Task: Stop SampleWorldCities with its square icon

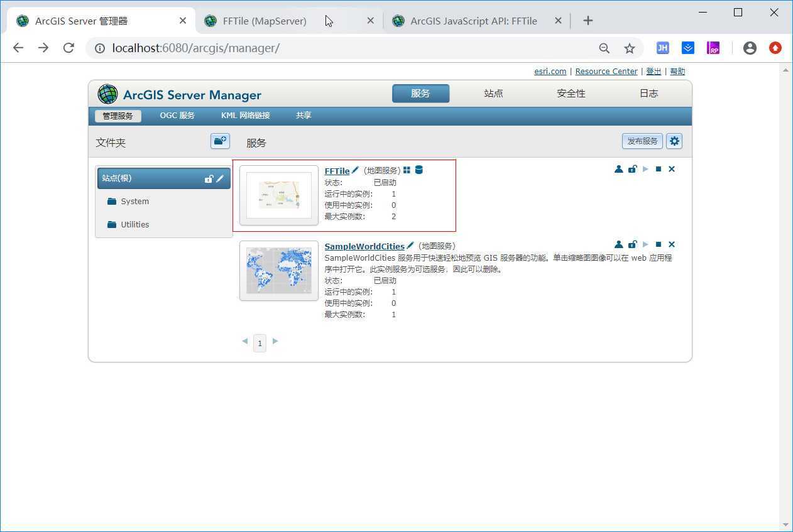Action: coord(659,244)
